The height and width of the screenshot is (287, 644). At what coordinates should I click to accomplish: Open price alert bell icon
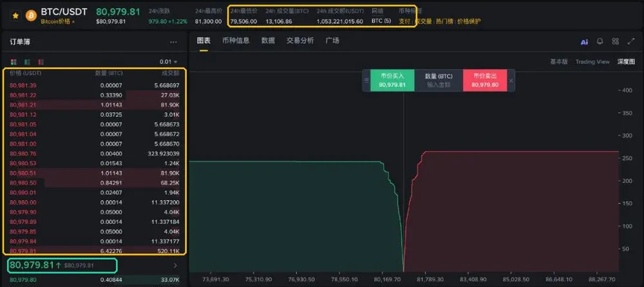(x=600, y=41)
